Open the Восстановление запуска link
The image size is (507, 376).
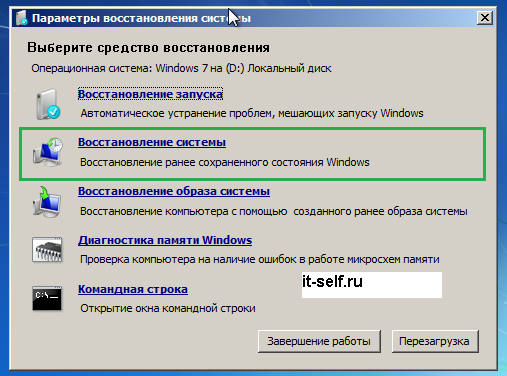point(150,94)
